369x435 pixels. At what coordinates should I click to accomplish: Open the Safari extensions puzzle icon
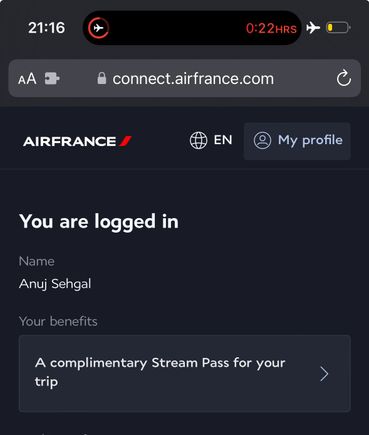pos(52,79)
